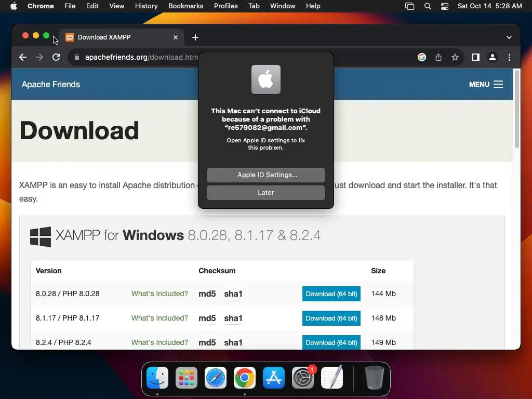
Task: Expand the tab search chevron
Action: [x=509, y=37]
